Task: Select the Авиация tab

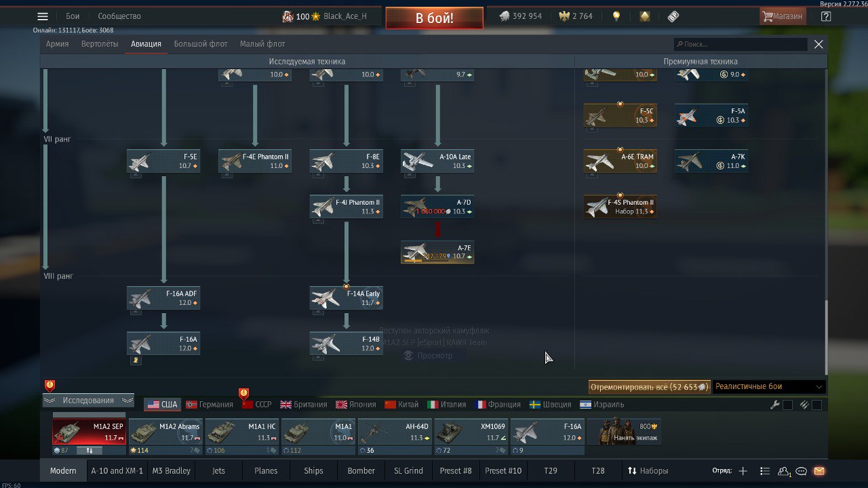Action: pos(146,44)
